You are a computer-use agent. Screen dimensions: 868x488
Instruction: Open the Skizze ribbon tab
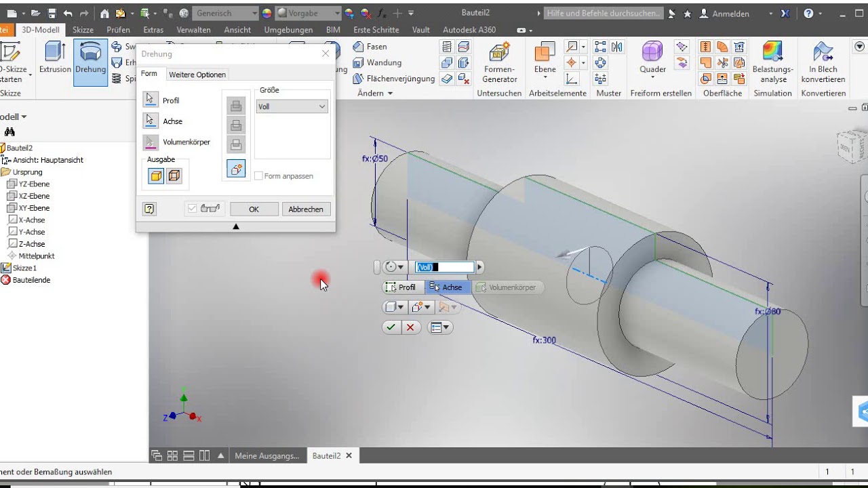tap(83, 30)
